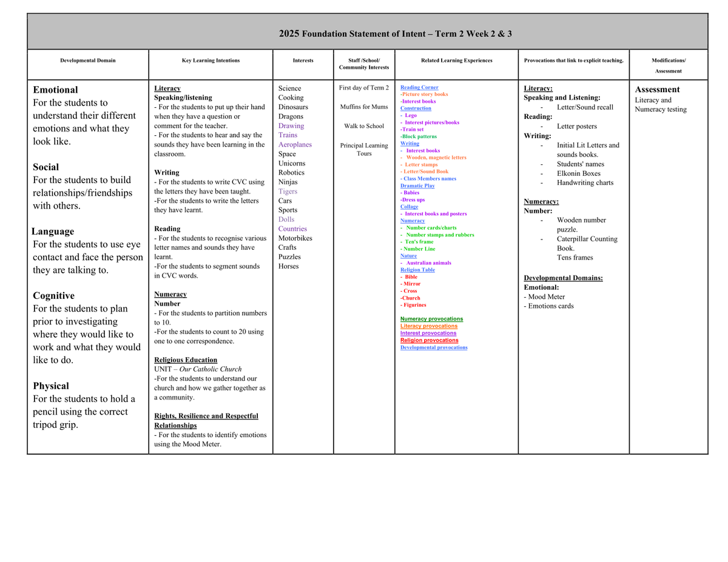This screenshot has height=562, width=728.
Task: Click the blue Nature link
Action: click(x=408, y=256)
